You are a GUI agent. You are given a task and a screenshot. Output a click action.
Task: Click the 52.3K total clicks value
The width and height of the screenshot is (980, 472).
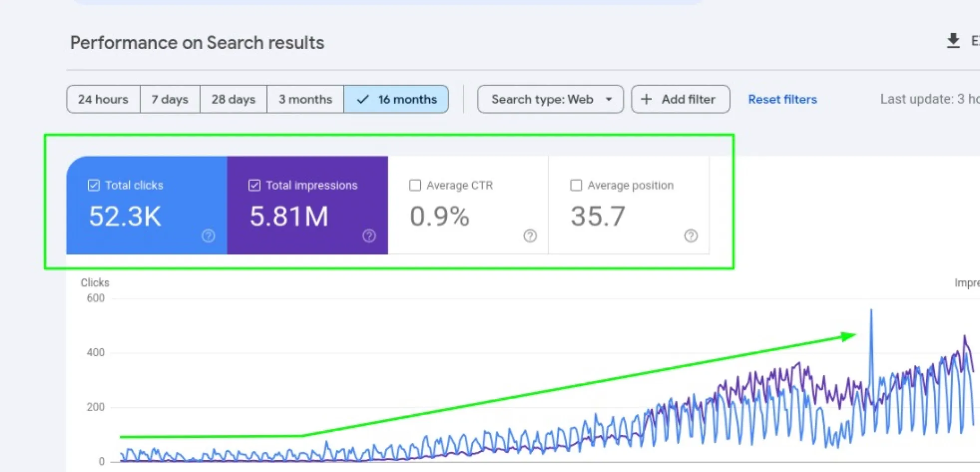click(x=125, y=217)
